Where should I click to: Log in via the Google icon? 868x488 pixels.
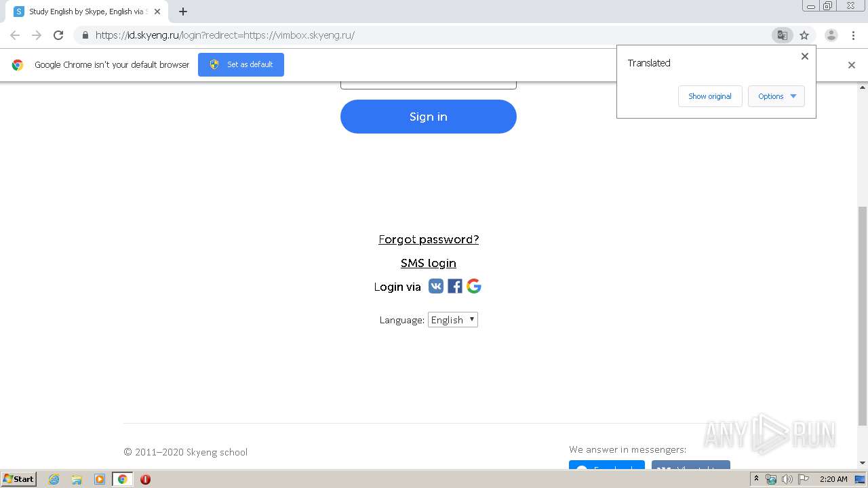pyautogui.click(x=474, y=286)
